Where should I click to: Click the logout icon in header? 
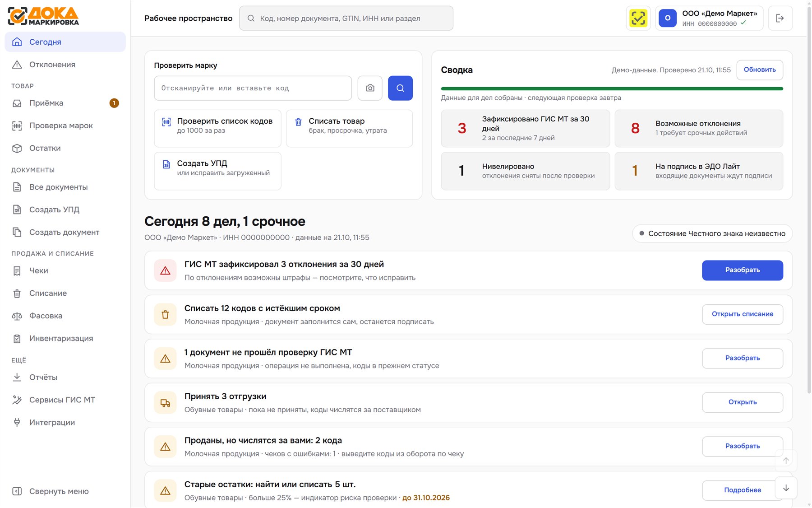click(x=780, y=18)
